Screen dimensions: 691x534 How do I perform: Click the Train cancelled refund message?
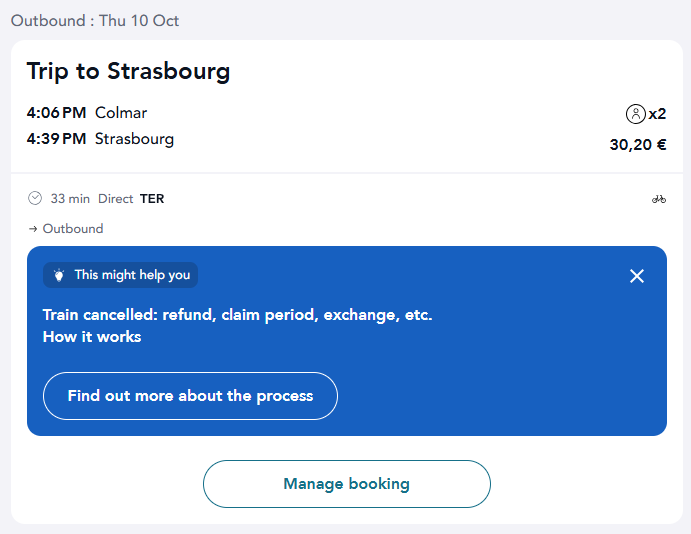click(x=238, y=315)
